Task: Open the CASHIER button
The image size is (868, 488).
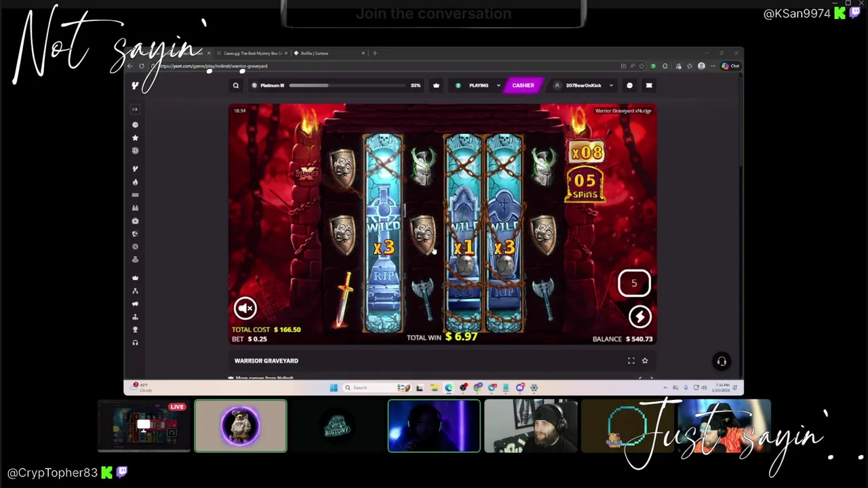Action: (523, 85)
